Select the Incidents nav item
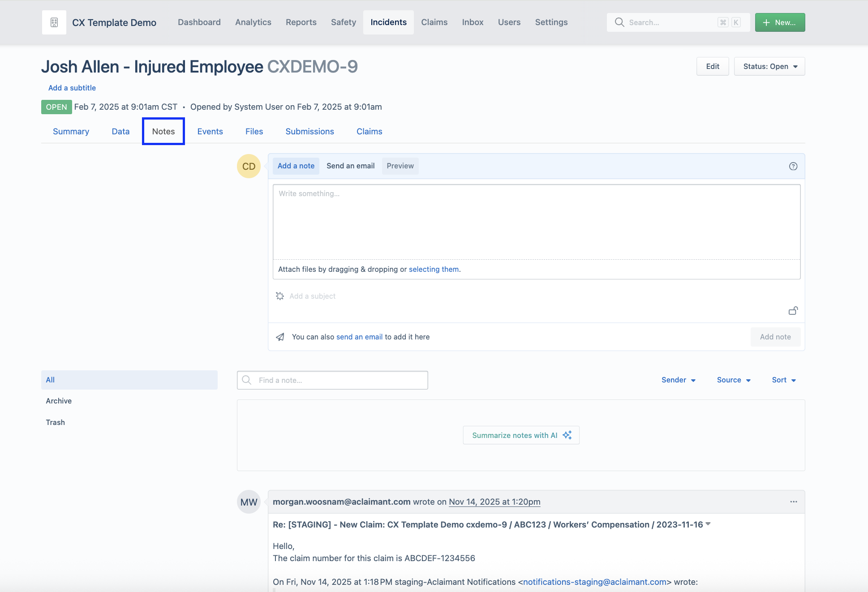Image resolution: width=868 pixels, height=592 pixels. tap(388, 22)
